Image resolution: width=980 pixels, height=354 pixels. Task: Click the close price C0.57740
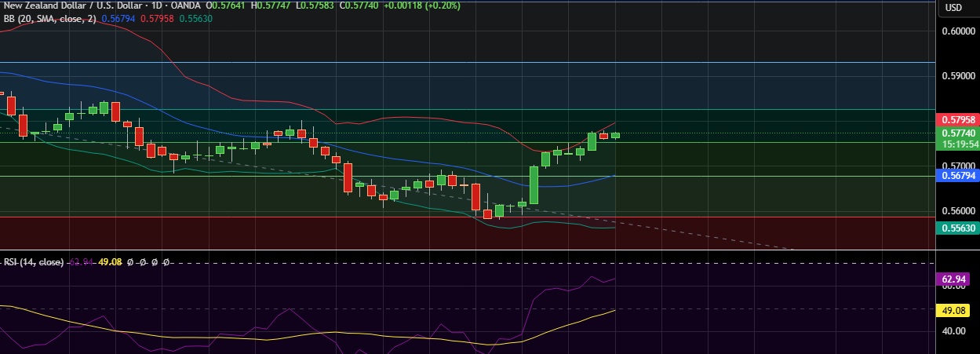[x=359, y=5]
